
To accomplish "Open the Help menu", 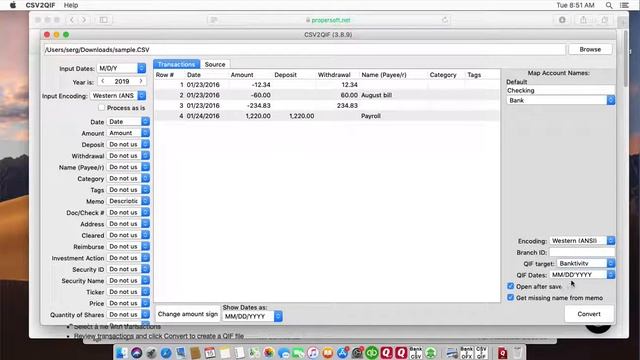I will pyautogui.click(x=71, y=5).
